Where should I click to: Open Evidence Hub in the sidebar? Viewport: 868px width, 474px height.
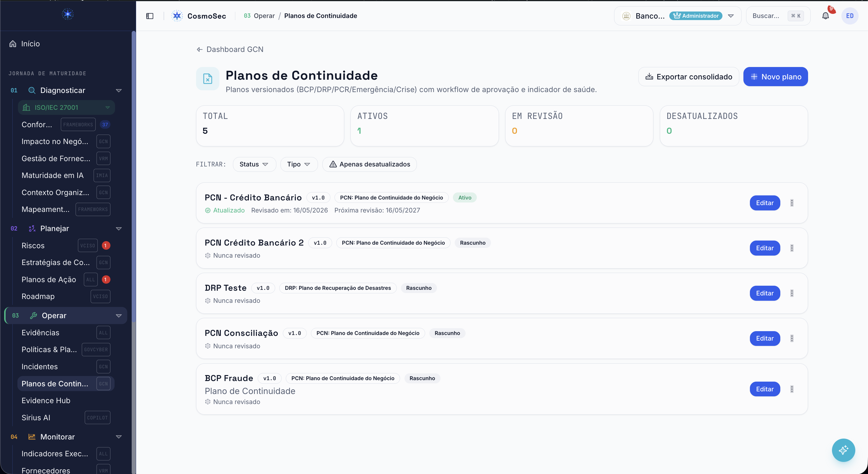coord(66,401)
